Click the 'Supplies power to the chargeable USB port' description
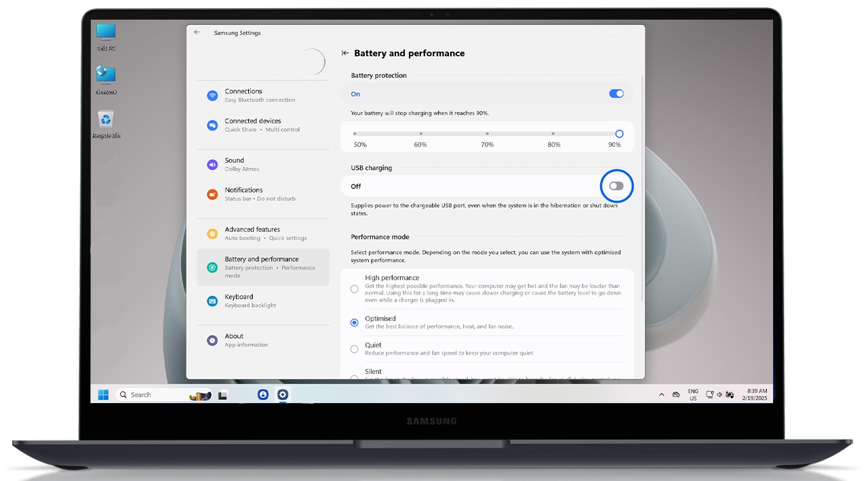868x481 pixels. click(484, 209)
